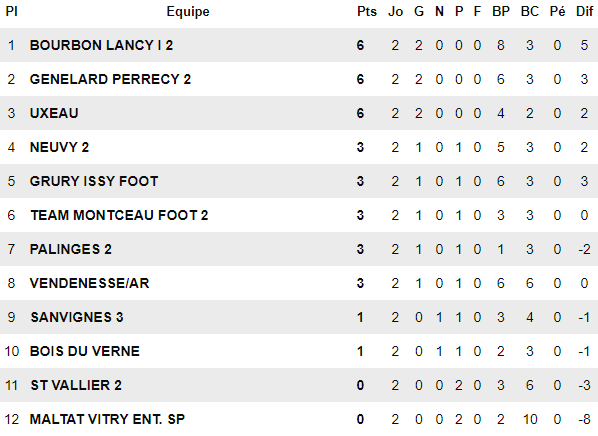Viewport: 598px width, 436px height.
Task: Select MALTAT VITRY ENT. SP team
Action: point(107,419)
